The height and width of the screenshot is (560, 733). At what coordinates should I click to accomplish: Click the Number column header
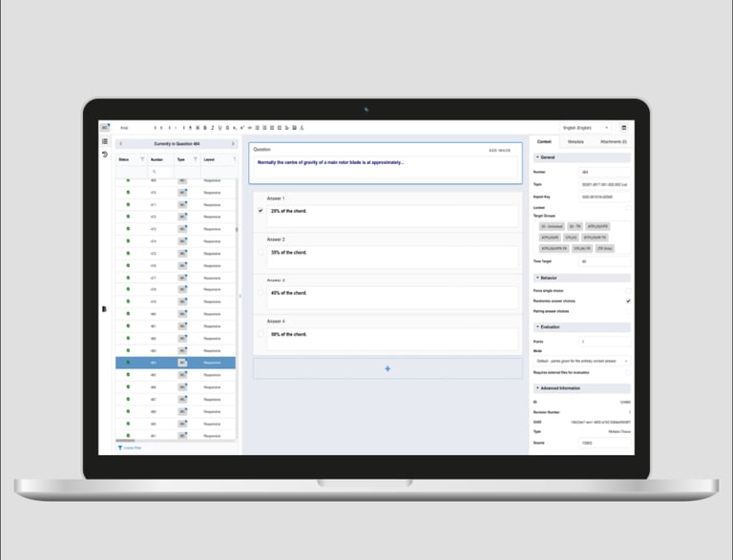click(x=157, y=159)
